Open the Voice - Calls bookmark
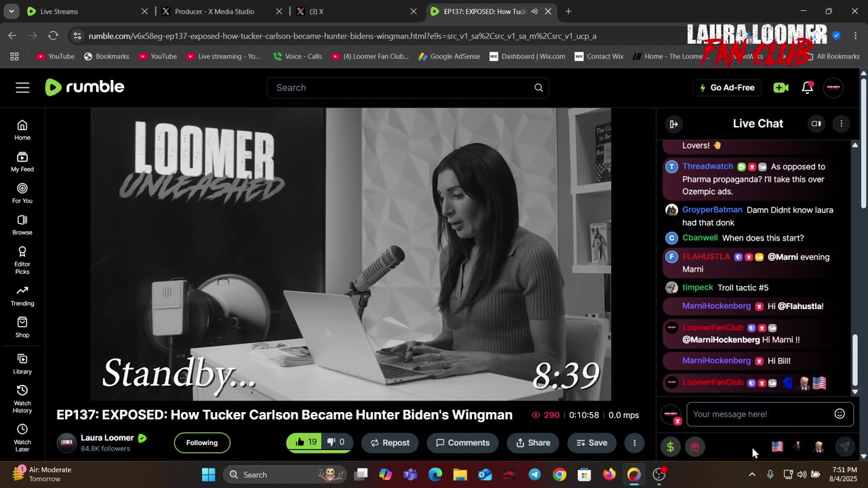 297,56
